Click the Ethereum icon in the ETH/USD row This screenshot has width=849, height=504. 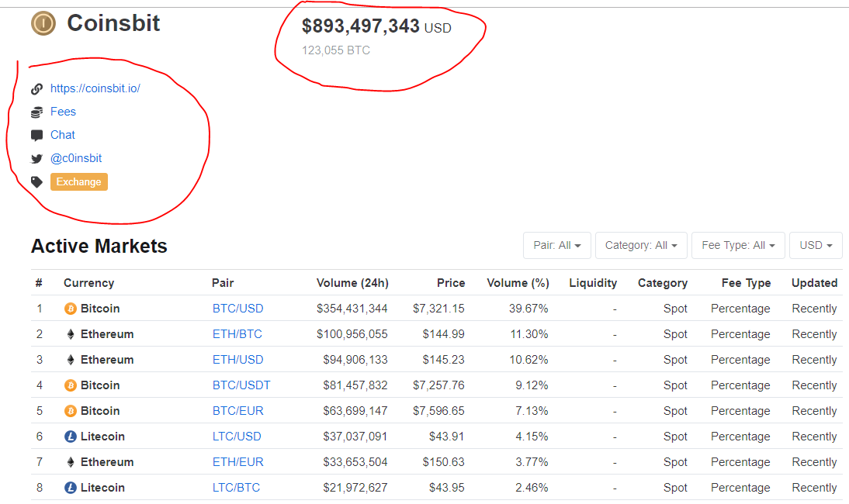click(71, 360)
